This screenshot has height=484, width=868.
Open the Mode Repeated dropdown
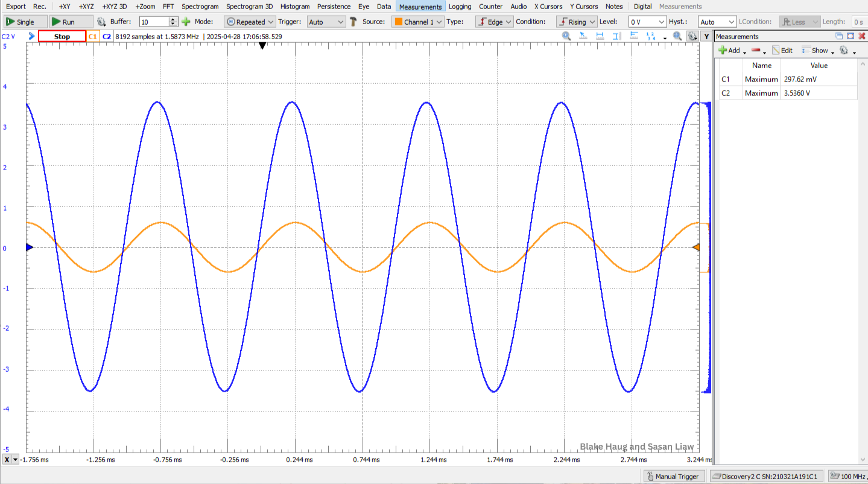pos(250,22)
